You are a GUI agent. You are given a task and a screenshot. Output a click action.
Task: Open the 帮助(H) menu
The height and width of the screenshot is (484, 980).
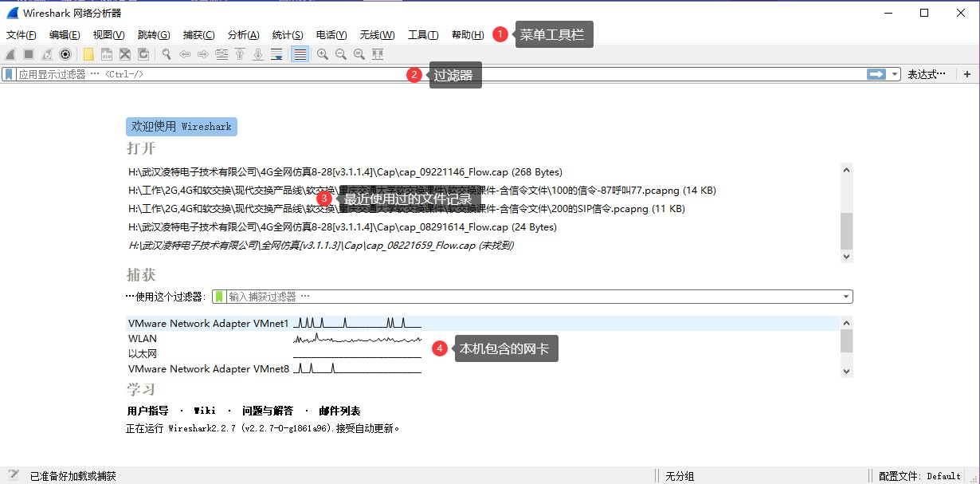pyautogui.click(x=468, y=35)
